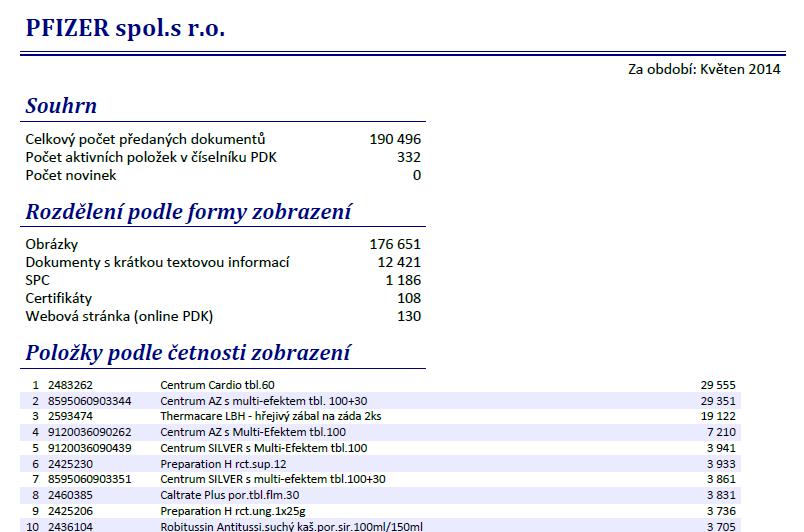Click code 2460385
The width and height of the screenshot is (804, 532).
(70, 495)
